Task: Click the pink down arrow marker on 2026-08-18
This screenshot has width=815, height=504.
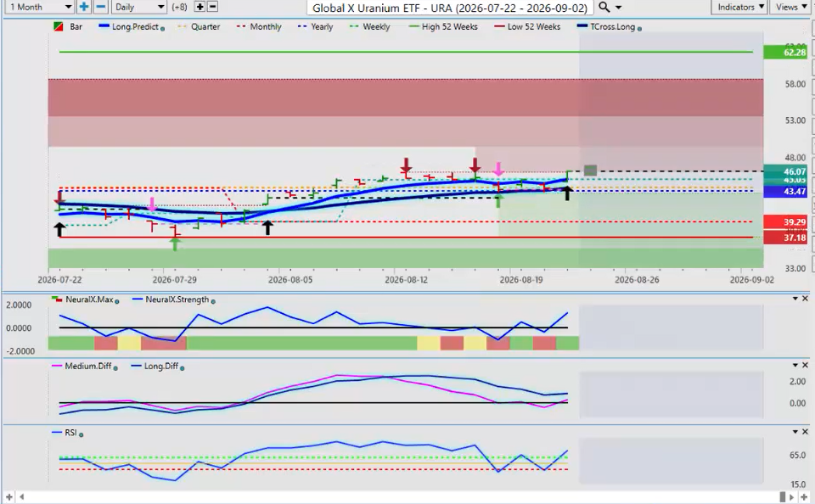Action: tap(498, 168)
